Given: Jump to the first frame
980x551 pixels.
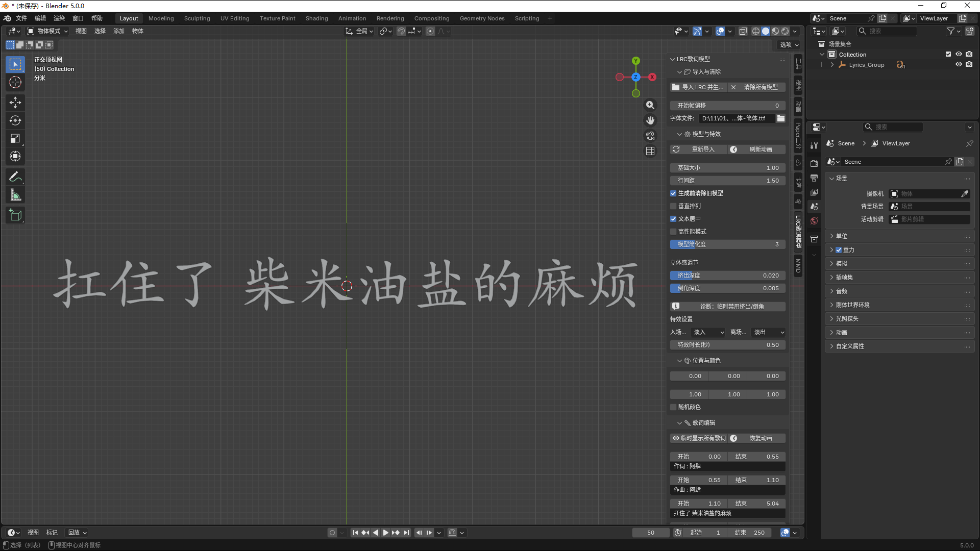Looking at the screenshot, I should (355, 533).
